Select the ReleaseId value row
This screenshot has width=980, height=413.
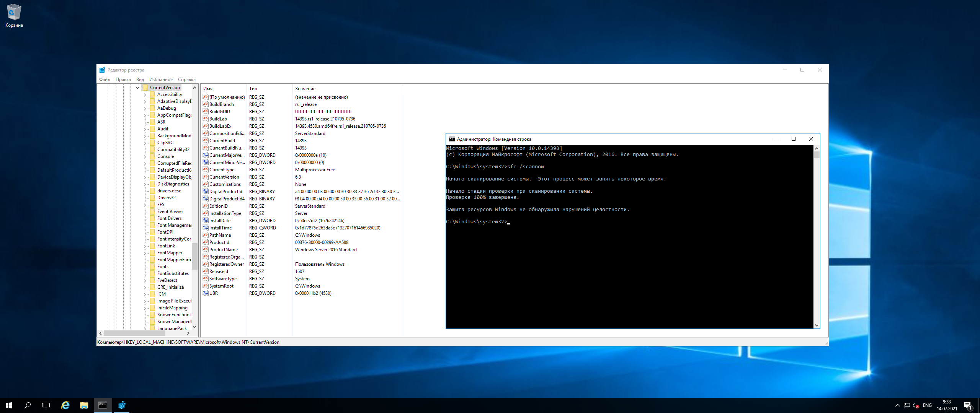point(302,272)
